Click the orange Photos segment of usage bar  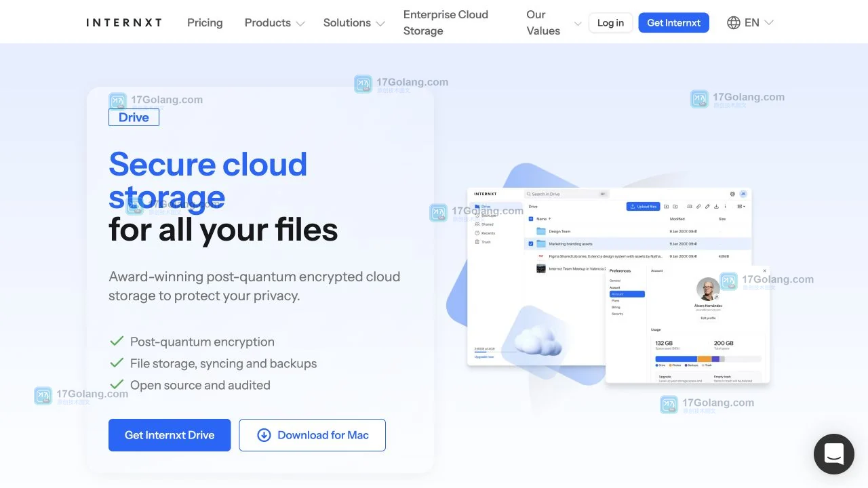click(704, 359)
